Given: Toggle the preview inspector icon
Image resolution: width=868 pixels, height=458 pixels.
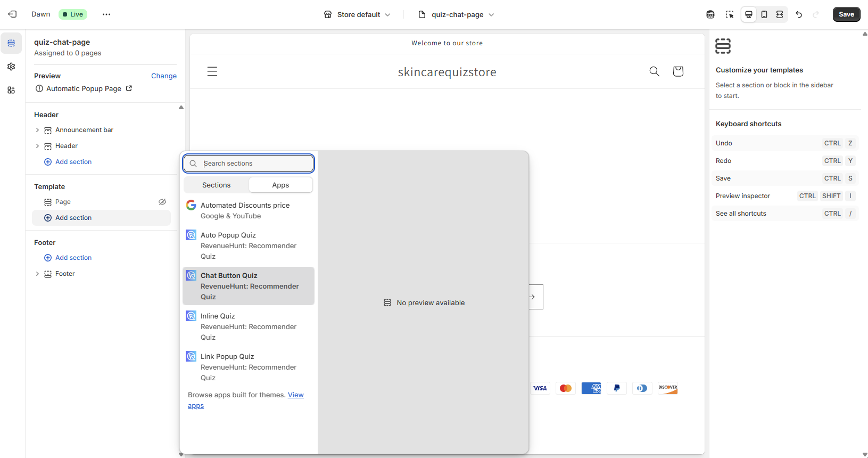Looking at the screenshot, I should pos(730,14).
